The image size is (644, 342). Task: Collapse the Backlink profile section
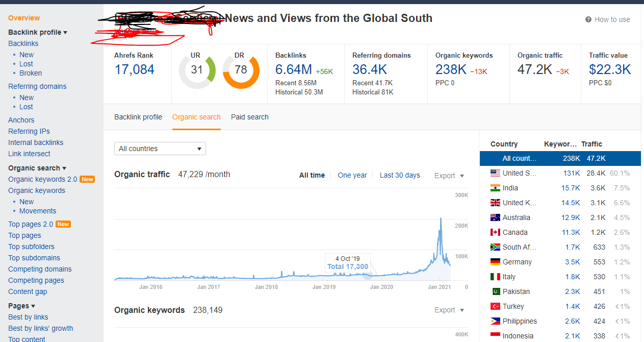pyautogui.click(x=37, y=32)
